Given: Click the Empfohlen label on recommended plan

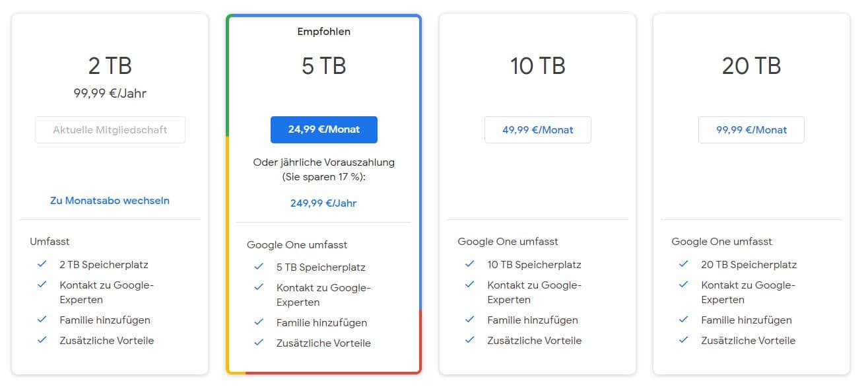Looking at the screenshot, I should pos(323,32).
